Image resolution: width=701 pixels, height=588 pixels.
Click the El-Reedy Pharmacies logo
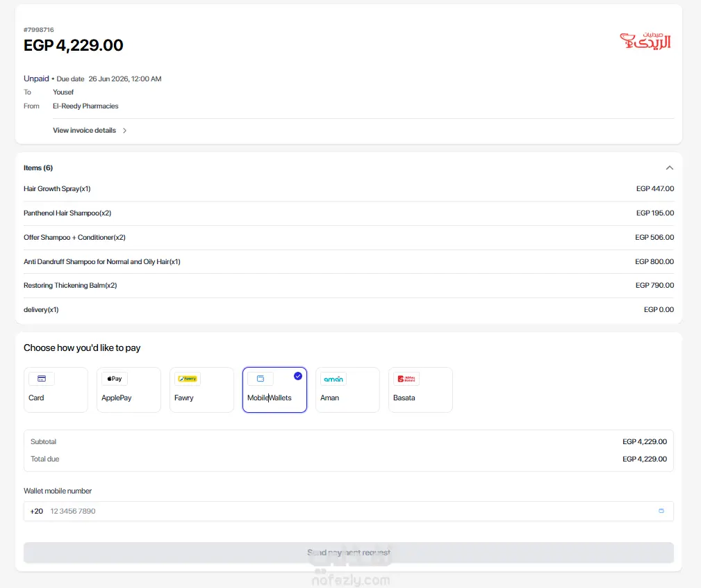click(645, 41)
